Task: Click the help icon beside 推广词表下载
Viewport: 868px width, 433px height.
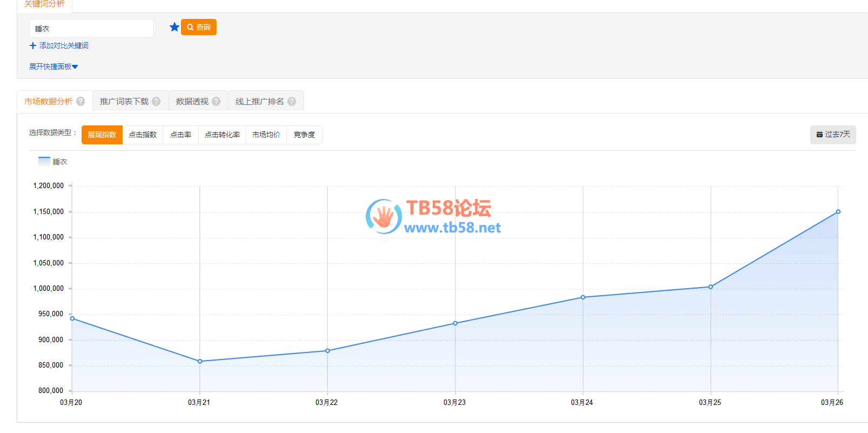Action: (x=156, y=101)
